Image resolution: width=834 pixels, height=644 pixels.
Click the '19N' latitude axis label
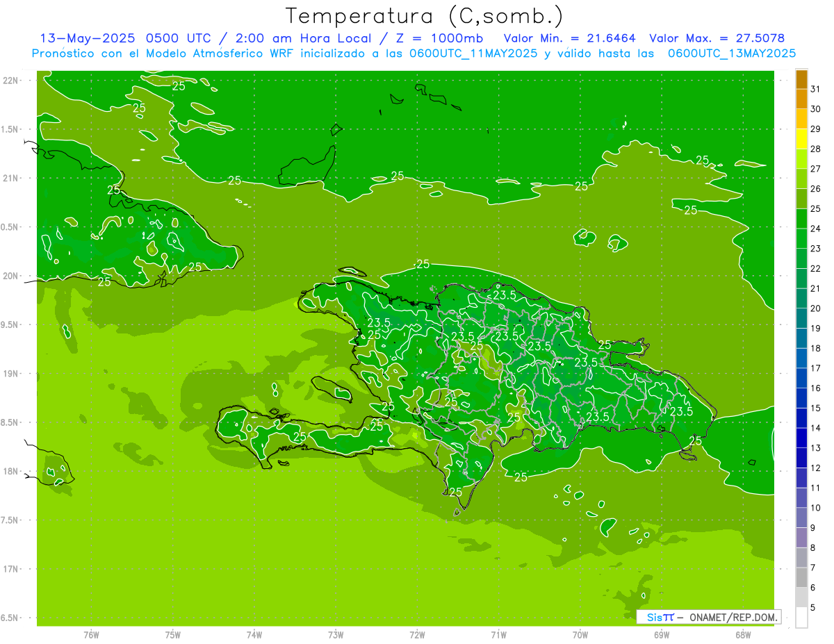(x=11, y=374)
